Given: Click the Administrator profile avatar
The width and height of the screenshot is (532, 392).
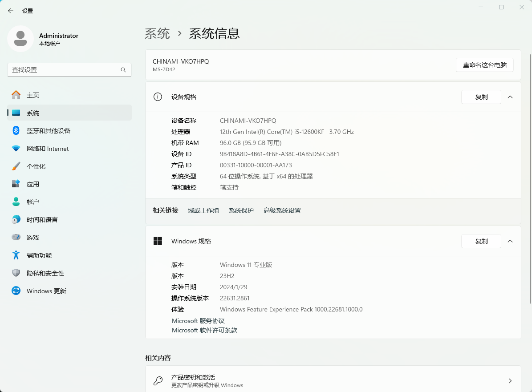Looking at the screenshot, I should pyautogui.click(x=20, y=39).
